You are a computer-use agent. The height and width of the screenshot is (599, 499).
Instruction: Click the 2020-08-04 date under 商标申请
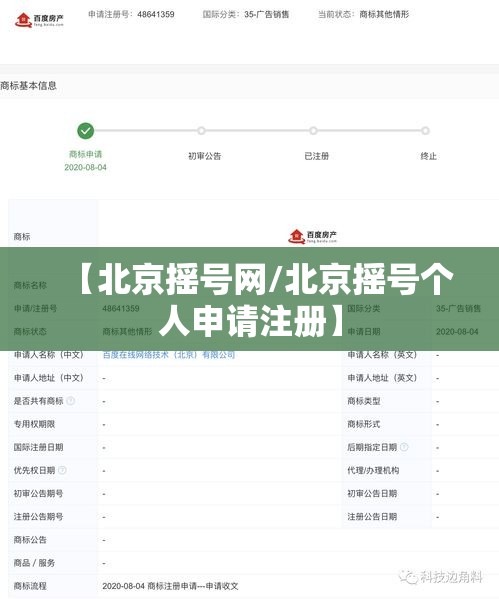[x=86, y=167]
